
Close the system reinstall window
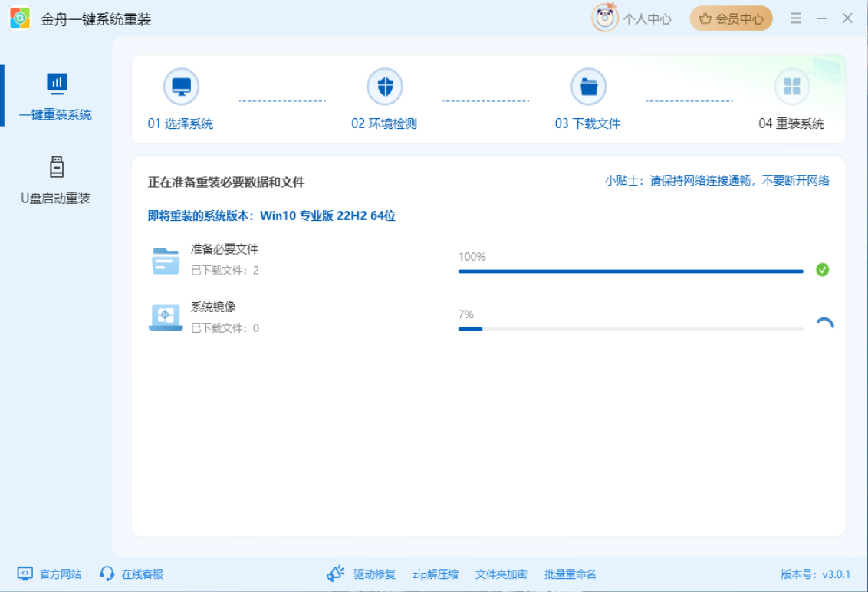(847, 18)
